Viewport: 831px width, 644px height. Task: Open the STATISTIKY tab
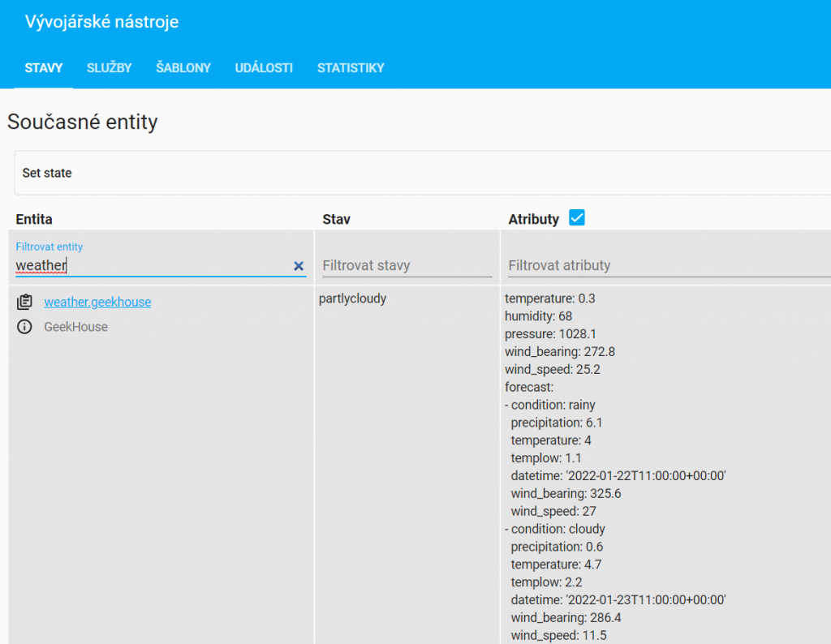point(351,68)
